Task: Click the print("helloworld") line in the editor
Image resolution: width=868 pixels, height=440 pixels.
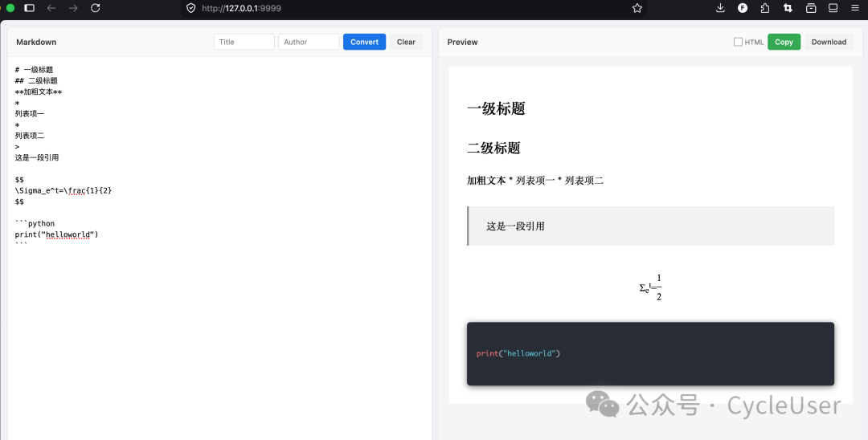Action: (x=56, y=234)
